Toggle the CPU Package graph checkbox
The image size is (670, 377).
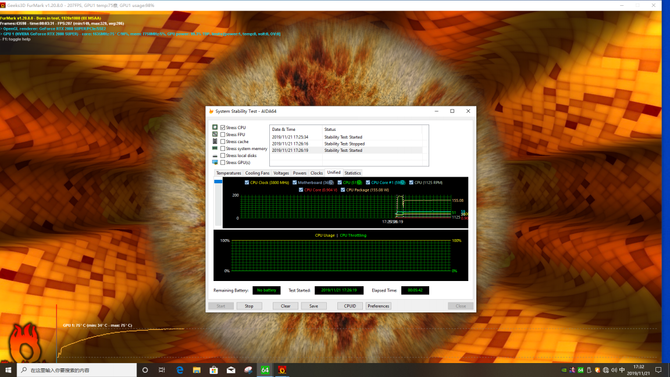[343, 190]
